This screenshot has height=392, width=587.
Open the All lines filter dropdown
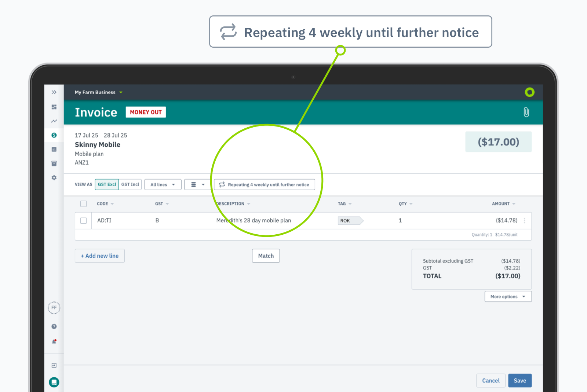[163, 184]
